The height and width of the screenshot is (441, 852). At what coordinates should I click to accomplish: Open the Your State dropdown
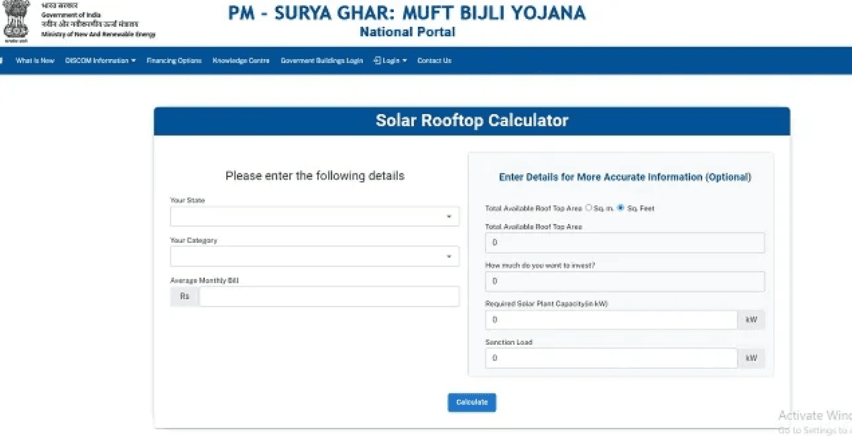(x=315, y=217)
